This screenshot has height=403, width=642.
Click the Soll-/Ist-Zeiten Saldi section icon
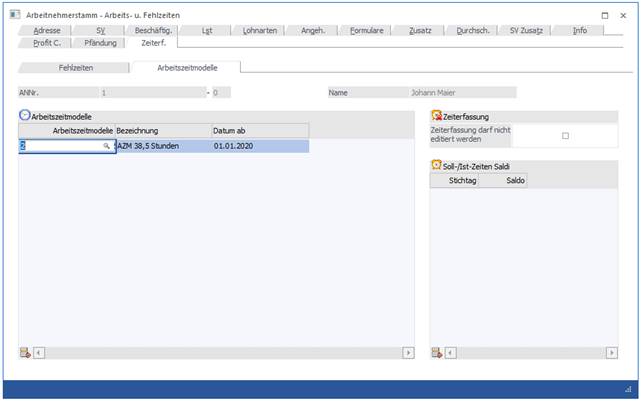click(436, 165)
